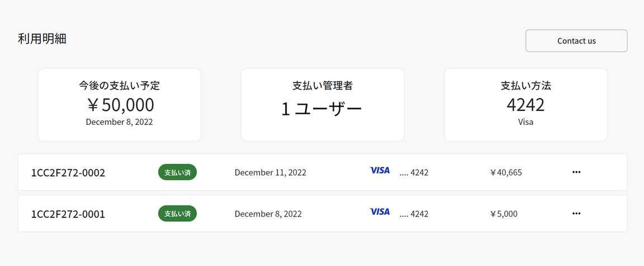Click the ¥40,665 amount
Screen dimensions: 644x266
505,172
